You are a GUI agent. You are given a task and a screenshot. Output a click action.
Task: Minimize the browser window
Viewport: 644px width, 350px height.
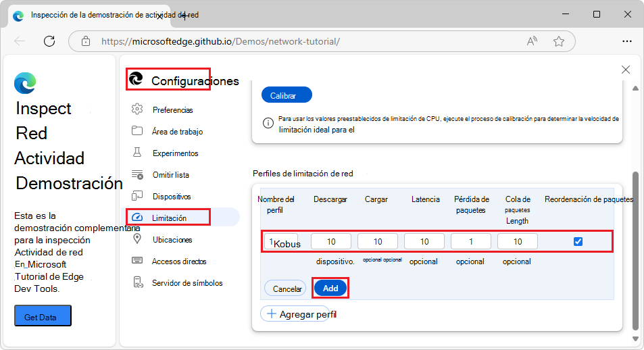click(566, 14)
